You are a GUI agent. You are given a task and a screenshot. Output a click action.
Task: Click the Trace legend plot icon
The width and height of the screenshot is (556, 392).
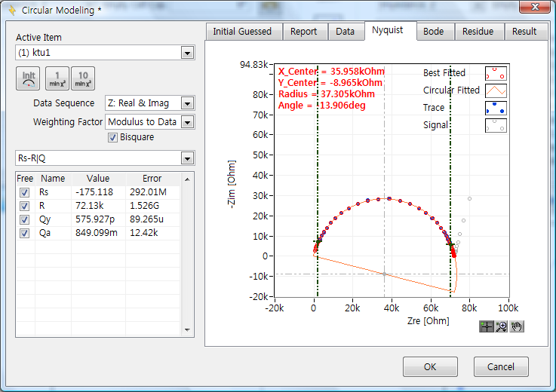496,108
